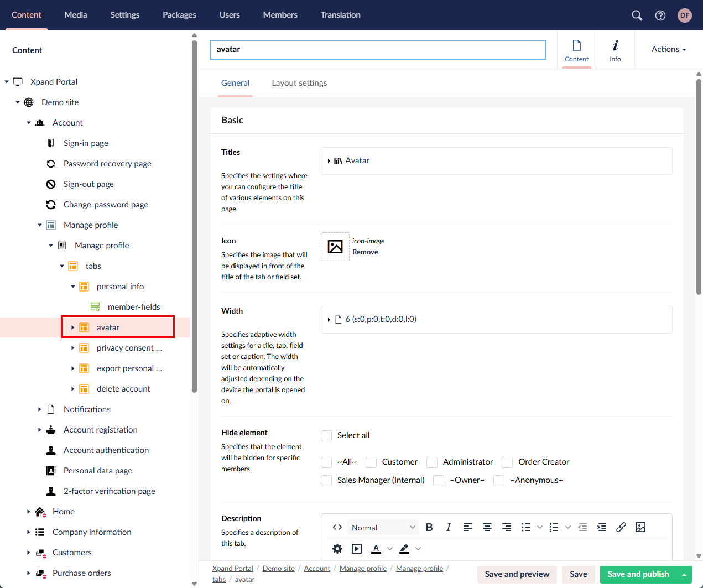Image resolution: width=703 pixels, height=588 pixels.
Task: Click the Save and preview button
Action: pyautogui.click(x=517, y=574)
